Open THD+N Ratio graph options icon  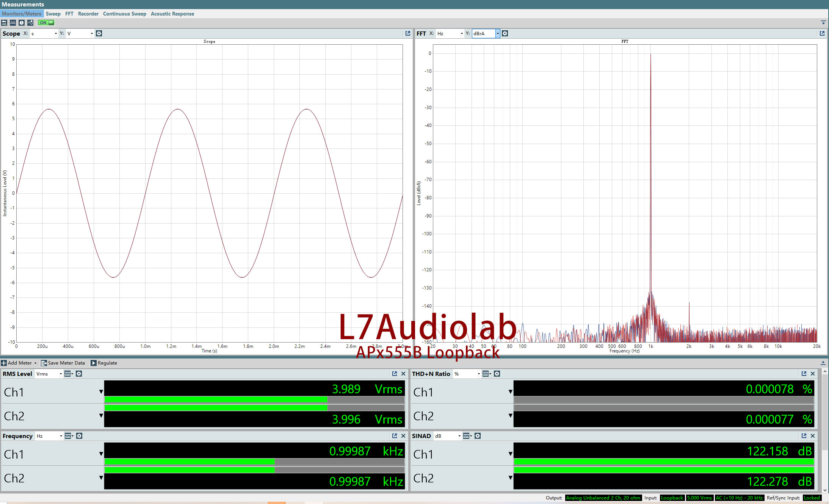click(487, 374)
